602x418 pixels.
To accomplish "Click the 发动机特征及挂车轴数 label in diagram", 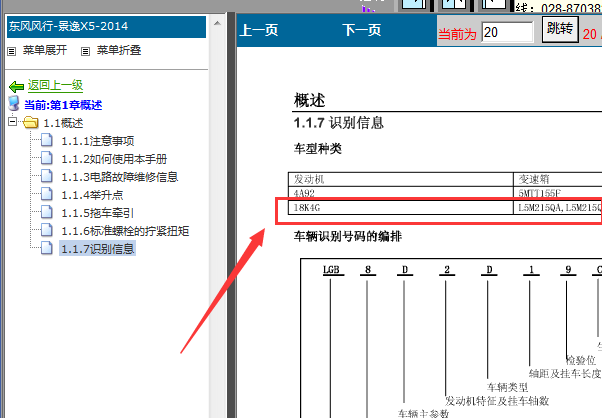I will click(497, 401).
